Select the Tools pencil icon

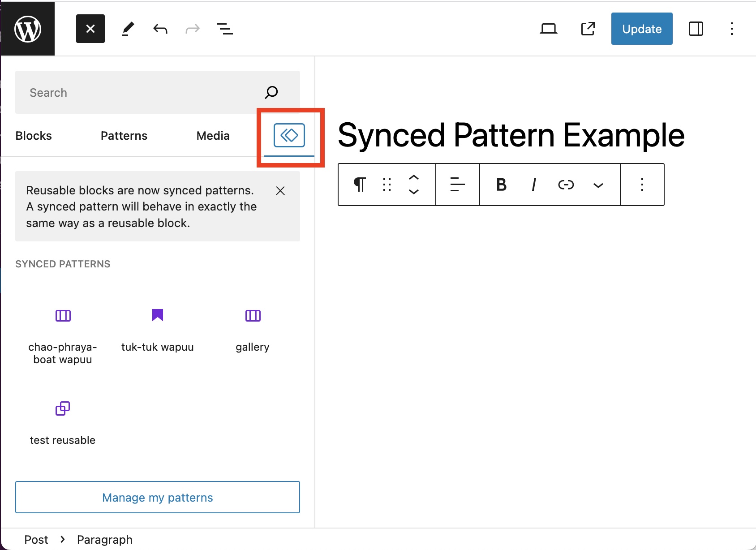pyautogui.click(x=127, y=28)
